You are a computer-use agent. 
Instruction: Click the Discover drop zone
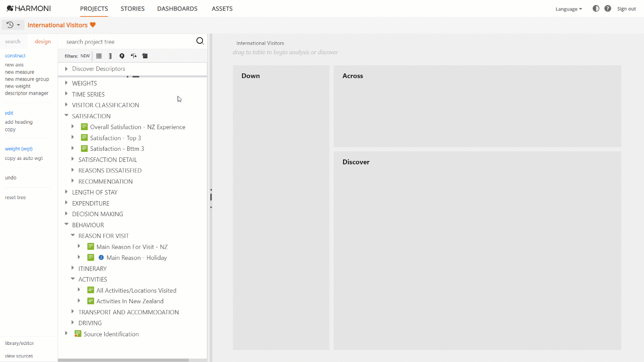click(x=477, y=250)
